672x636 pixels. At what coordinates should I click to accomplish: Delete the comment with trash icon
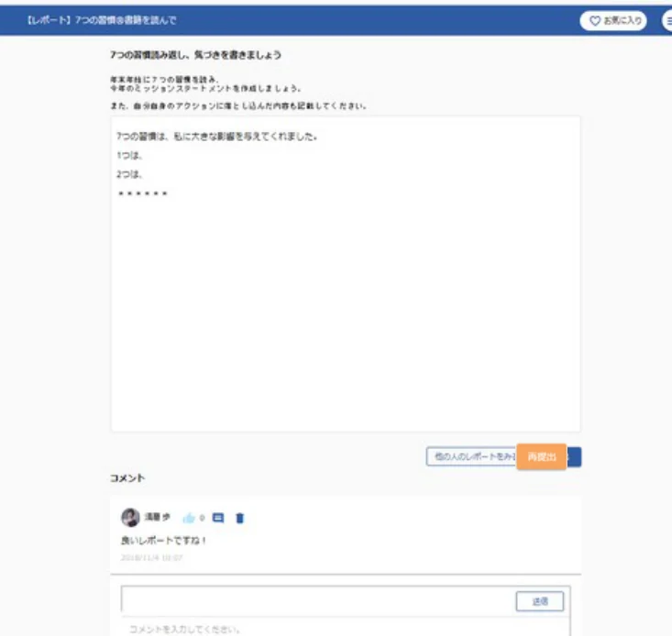(x=240, y=518)
